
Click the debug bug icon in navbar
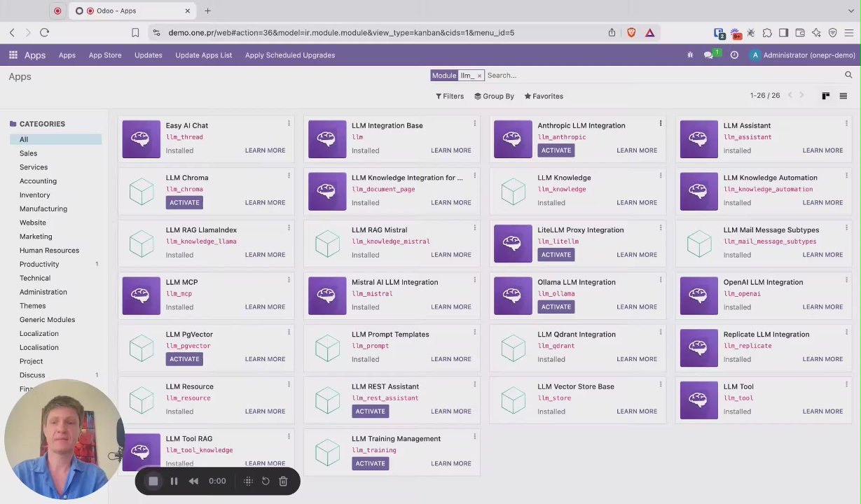point(690,55)
